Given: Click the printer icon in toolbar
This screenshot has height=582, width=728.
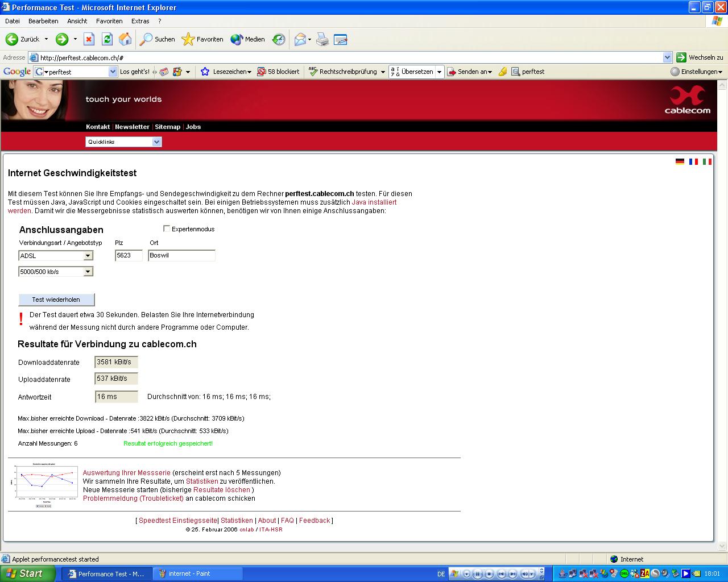Looking at the screenshot, I should tap(322, 39).
